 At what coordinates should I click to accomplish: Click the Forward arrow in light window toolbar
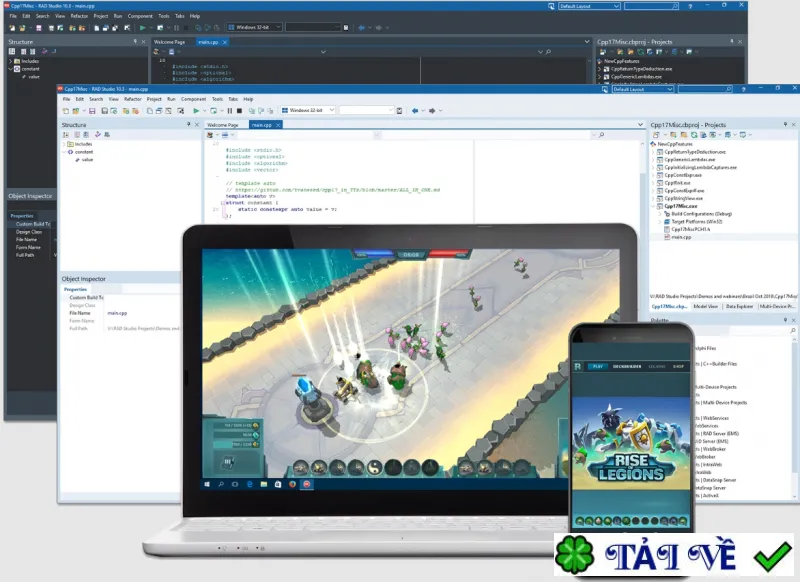(432, 111)
